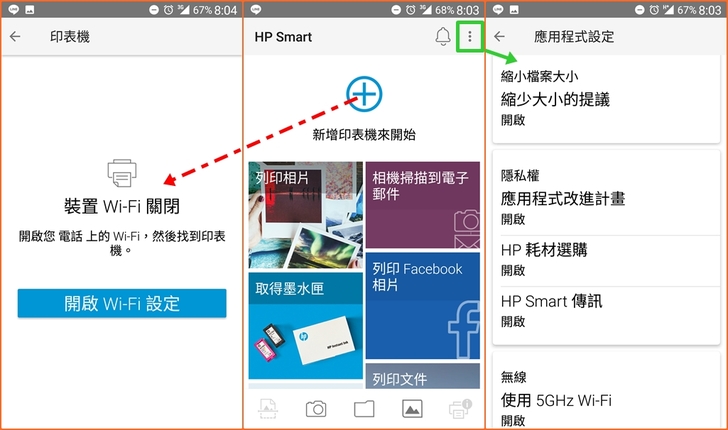Image resolution: width=728 pixels, height=430 pixels.
Task: Tap HP Smart app title
Action: point(283,37)
